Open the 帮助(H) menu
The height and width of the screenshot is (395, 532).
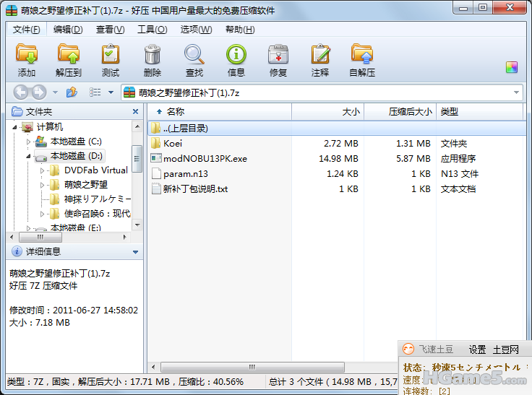coord(240,30)
